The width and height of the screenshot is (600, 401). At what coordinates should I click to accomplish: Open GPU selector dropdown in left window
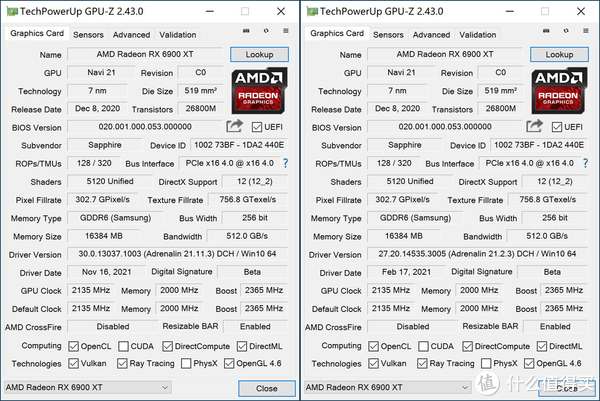(88, 388)
